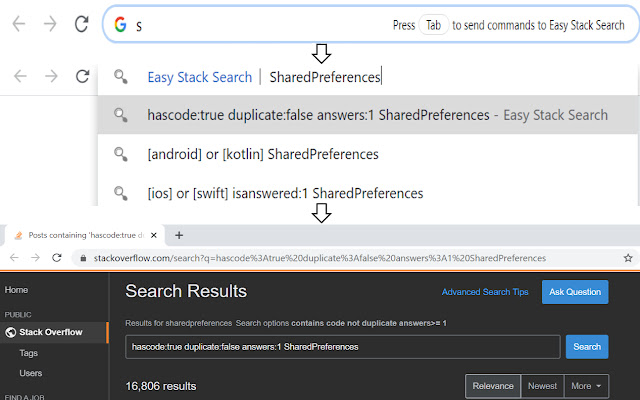Click the Stack Overflow globe icon in the sidebar
Image resolution: width=640 pixels, height=400 pixels.
[11, 331]
